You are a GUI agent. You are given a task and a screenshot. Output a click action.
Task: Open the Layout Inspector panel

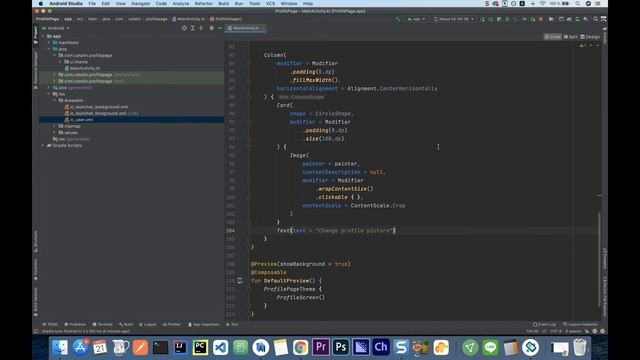tap(580, 324)
